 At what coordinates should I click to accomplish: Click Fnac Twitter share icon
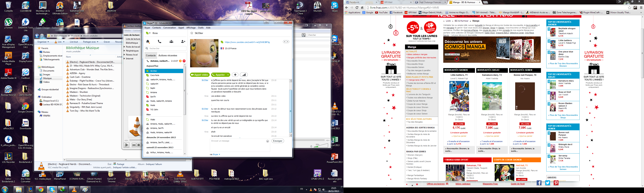548,183
